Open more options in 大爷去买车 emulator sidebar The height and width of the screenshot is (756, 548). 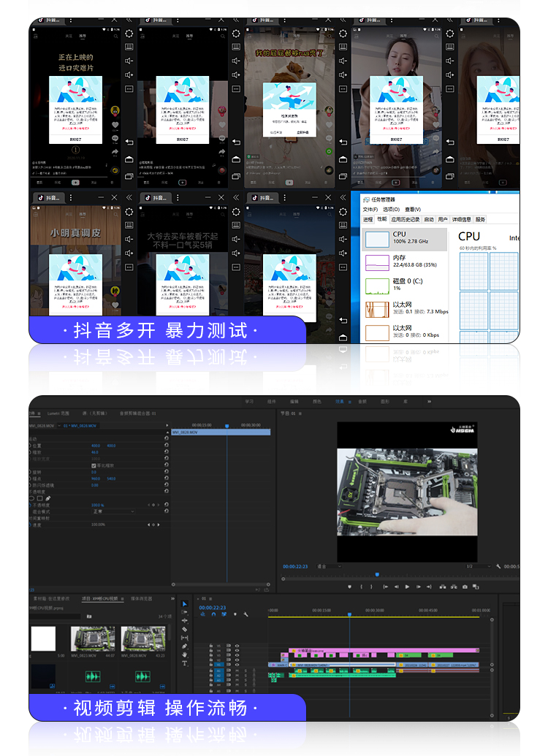(236, 267)
